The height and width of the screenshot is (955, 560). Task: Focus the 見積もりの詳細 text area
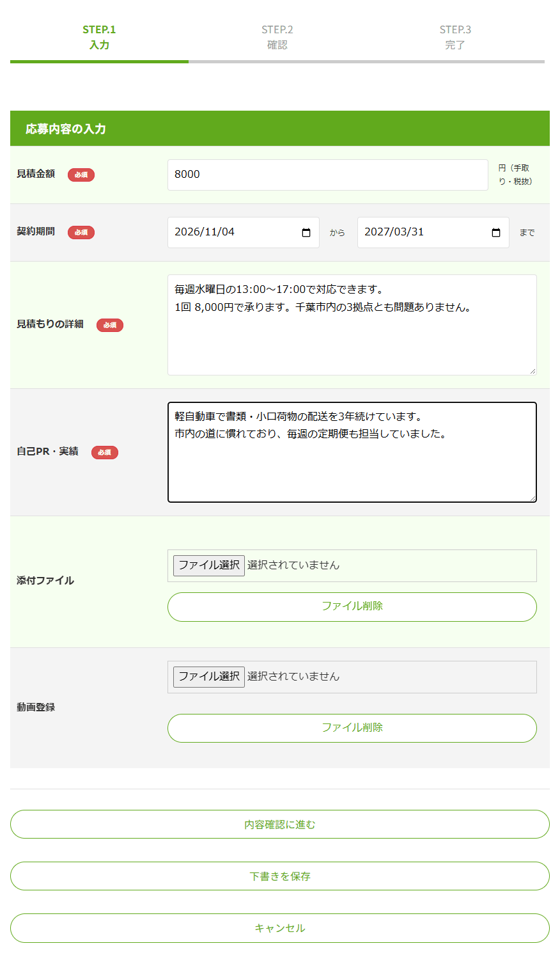click(x=352, y=325)
